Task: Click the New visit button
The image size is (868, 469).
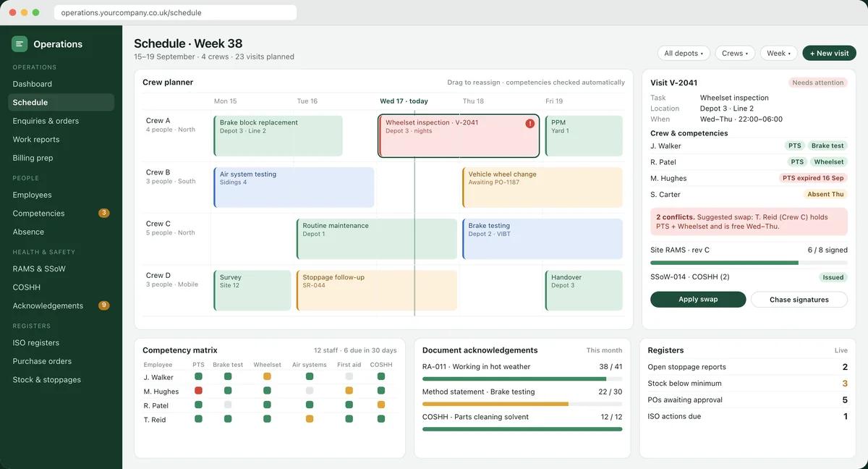Action: [x=829, y=54]
